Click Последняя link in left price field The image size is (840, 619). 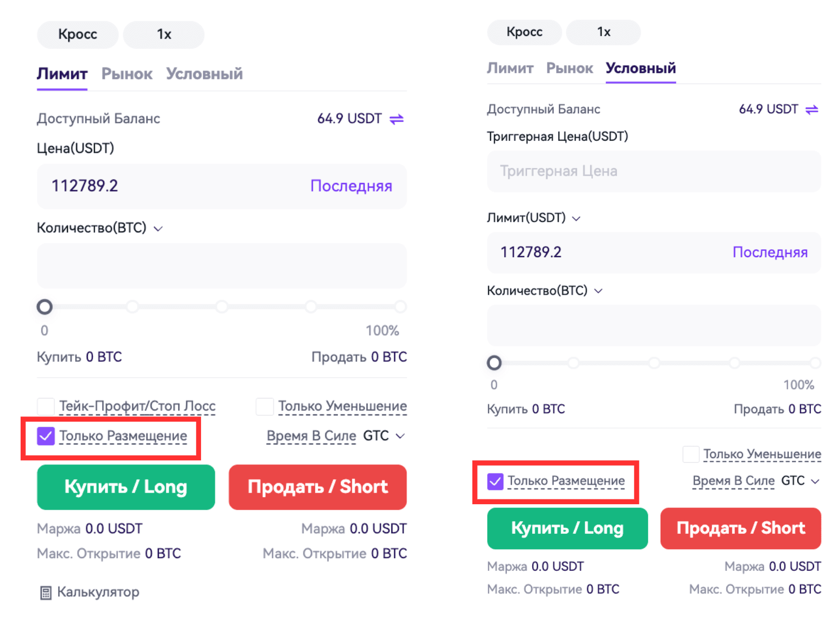(x=351, y=186)
